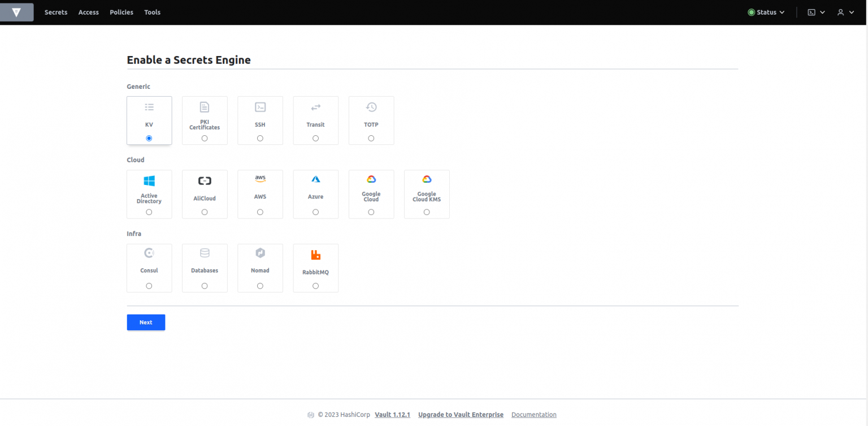
Task: Select the Google Cloud secrets engine icon
Action: (x=371, y=178)
